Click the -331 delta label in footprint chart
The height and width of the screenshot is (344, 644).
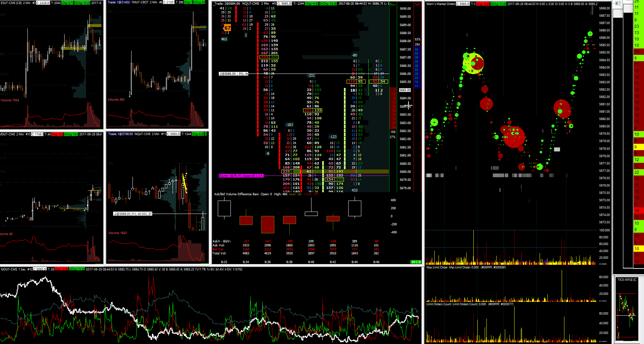pos(311,76)
